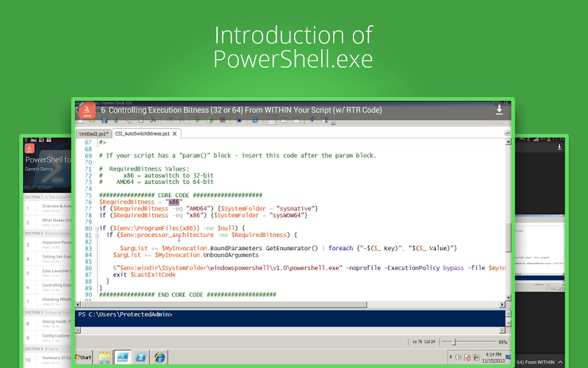Switch to the CSI_AutoSwitchBitness.ps1 tab
Viewport: 588px width, 368px height.
click(x=143, y=134)
